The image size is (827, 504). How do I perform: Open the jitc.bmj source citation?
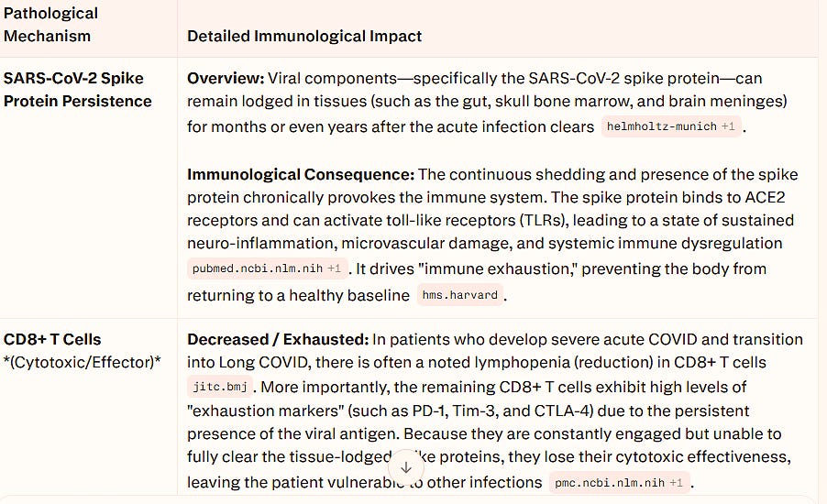(220, 387)
